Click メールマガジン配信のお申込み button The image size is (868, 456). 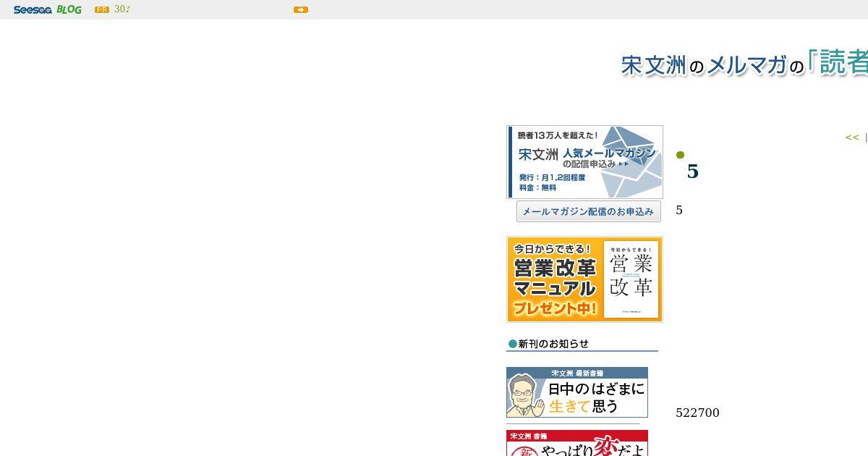click(588, 211)
